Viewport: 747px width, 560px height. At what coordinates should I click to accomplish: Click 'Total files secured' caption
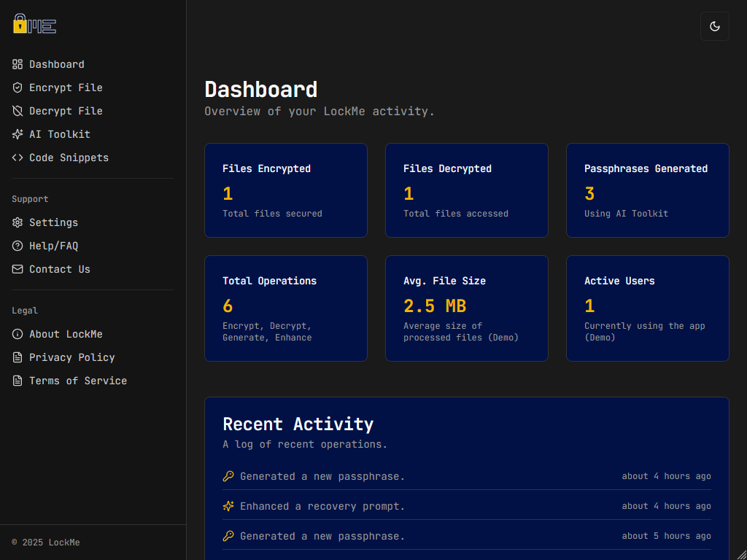273,214
